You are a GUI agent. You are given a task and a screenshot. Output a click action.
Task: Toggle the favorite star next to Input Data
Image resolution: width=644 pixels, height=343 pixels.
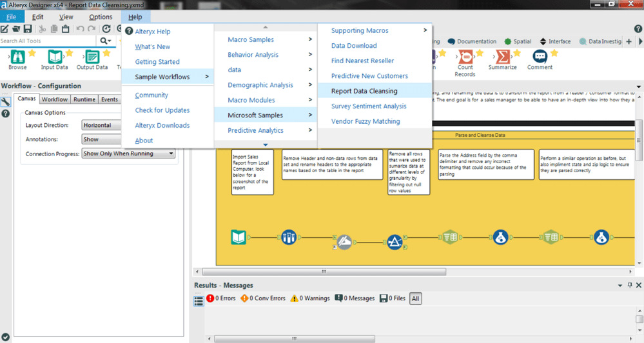[69, 53]
